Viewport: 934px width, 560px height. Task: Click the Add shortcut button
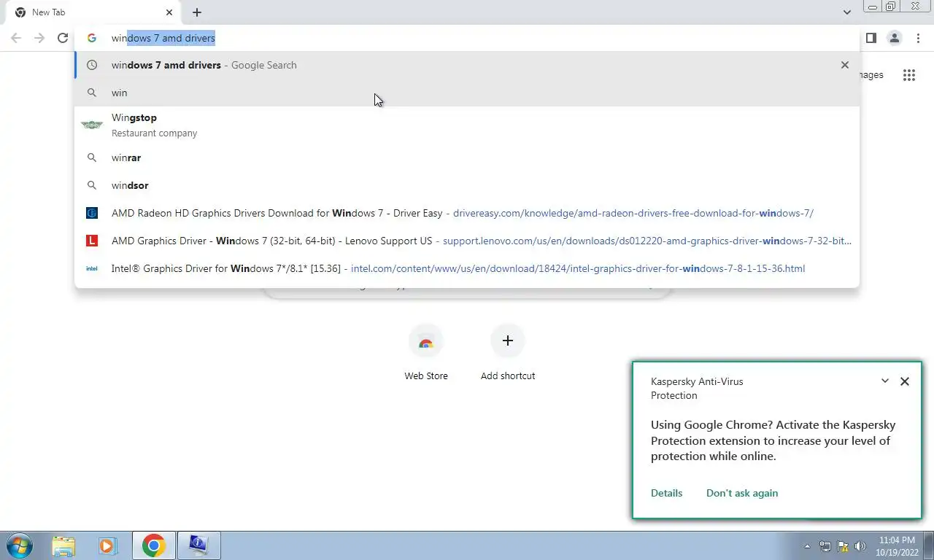click(508, 353)
